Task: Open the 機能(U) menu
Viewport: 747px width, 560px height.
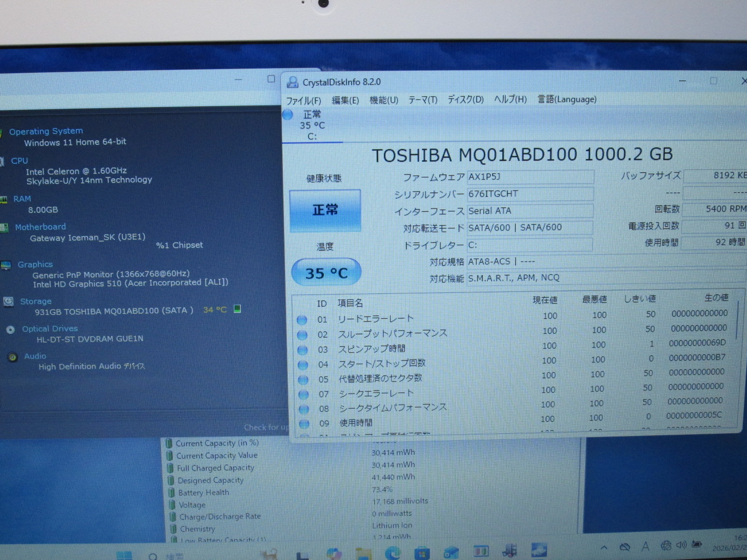Action: tap(383, 100)
